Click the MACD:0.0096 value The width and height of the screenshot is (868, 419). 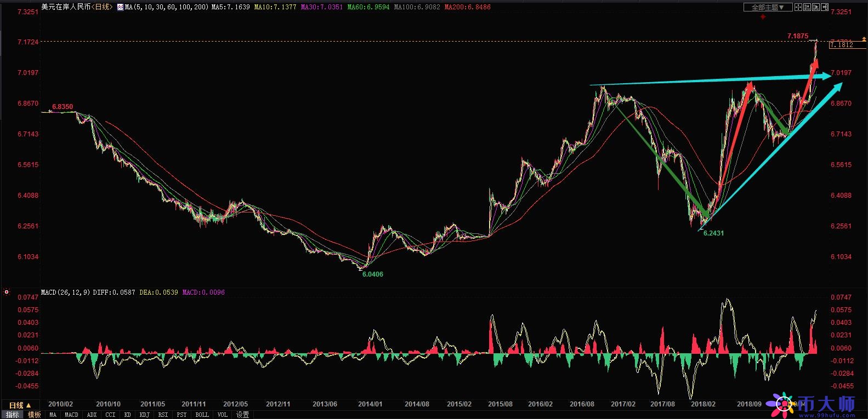coord(203,292)
